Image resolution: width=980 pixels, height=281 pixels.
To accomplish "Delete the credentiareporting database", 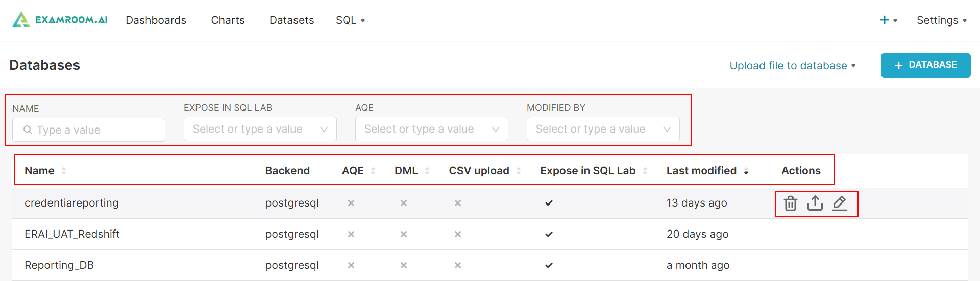I will tap(790, 203).
